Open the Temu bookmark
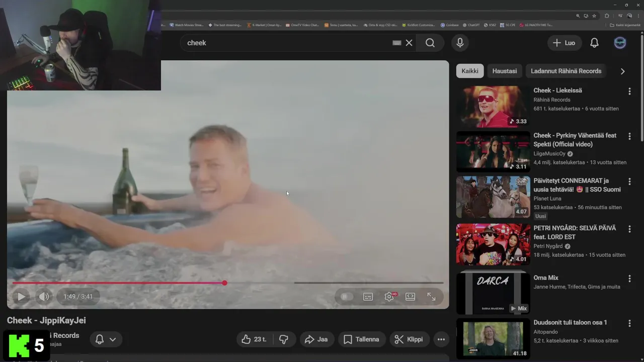The image size is (644, 362). (341, 25)
